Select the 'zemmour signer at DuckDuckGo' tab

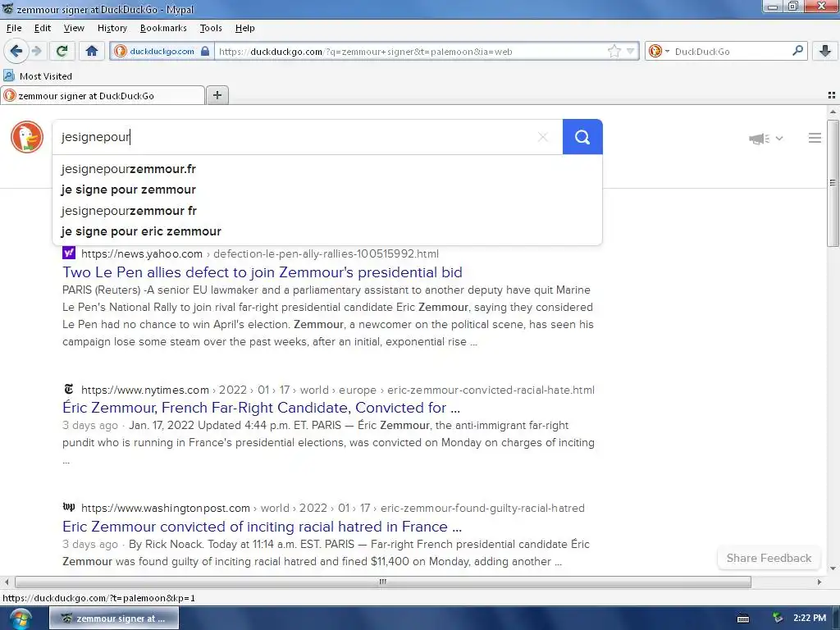tap(103, 95)
